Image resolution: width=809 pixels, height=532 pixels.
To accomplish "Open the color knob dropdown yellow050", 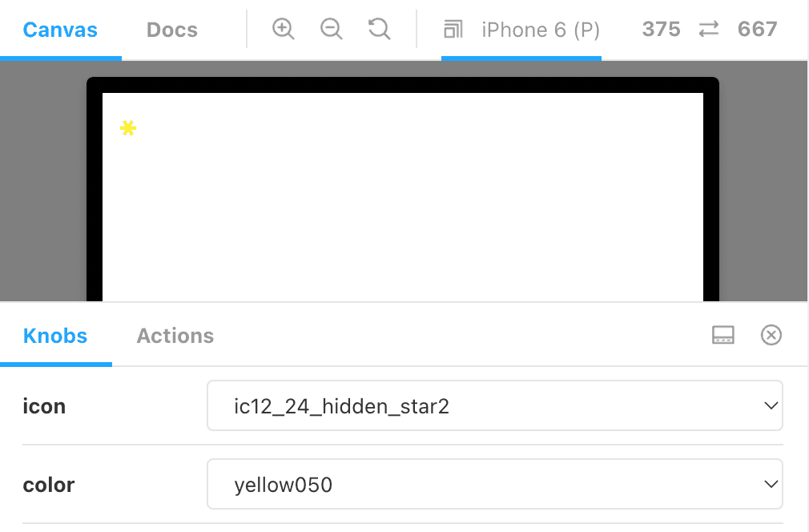I will pos(495,484).
